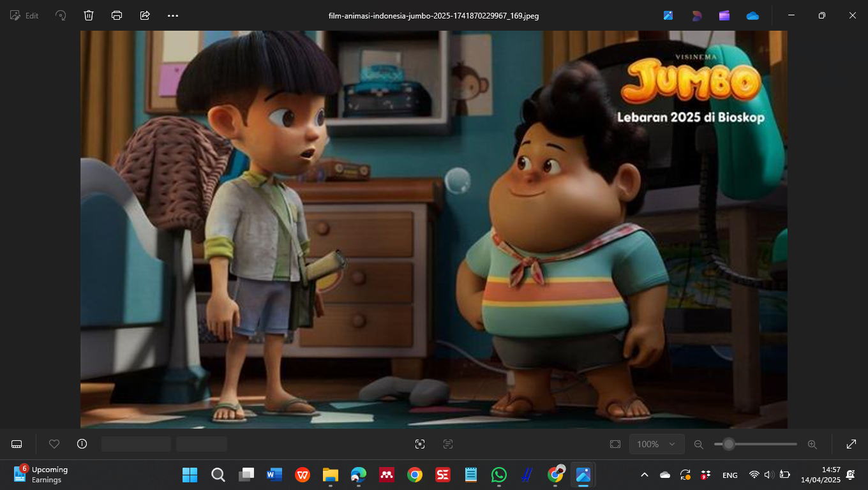Open the 100% zoom level dropdown
The image size is (868, 490).
click(x=657, y=444)
